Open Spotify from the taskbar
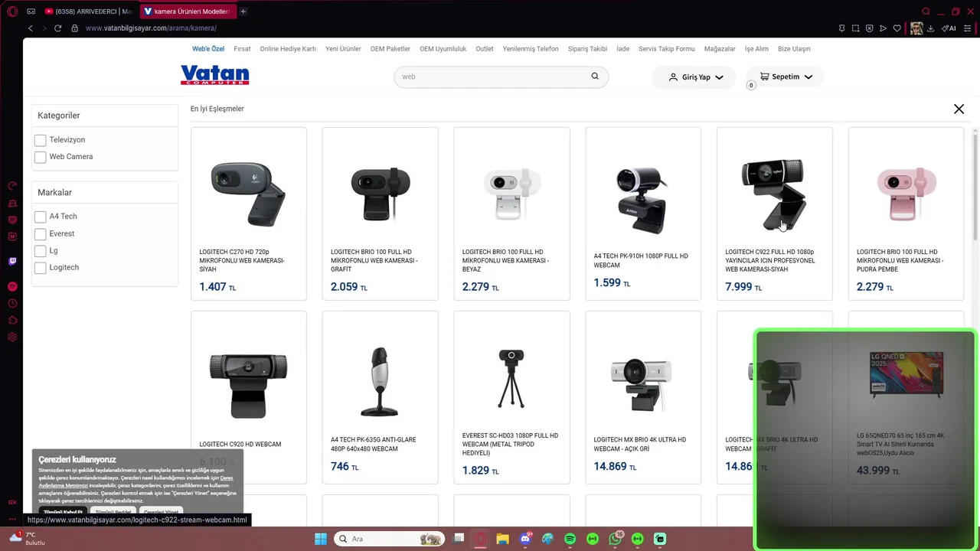 (x=570, y=539)
